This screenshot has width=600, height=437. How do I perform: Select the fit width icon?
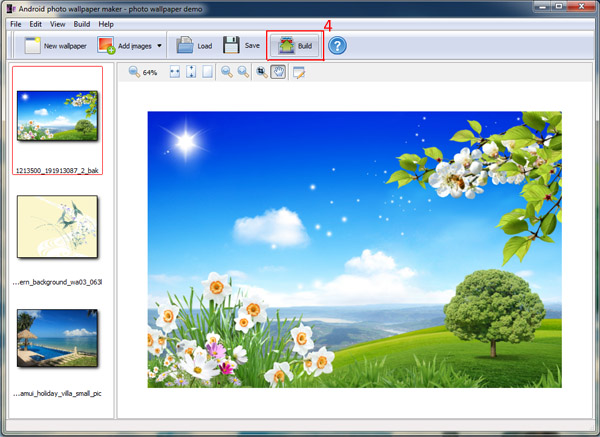(x=175, y=73)
